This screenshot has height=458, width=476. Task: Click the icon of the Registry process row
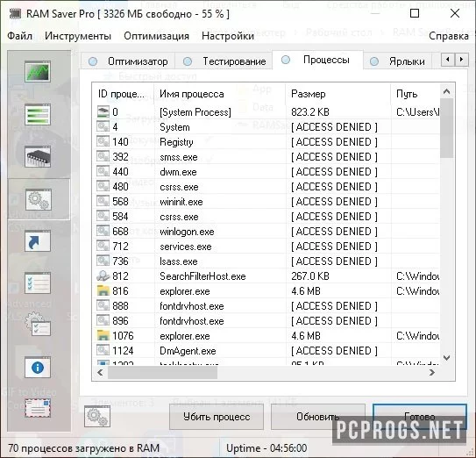click(103, 141)
